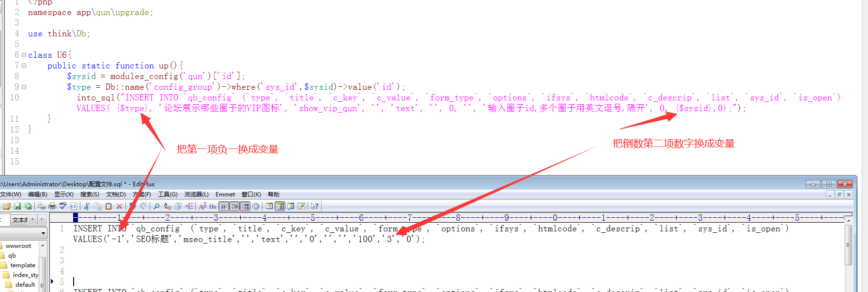Collapse the class U6 fold marker
This screenshot has width=868, height=292.
24,55
